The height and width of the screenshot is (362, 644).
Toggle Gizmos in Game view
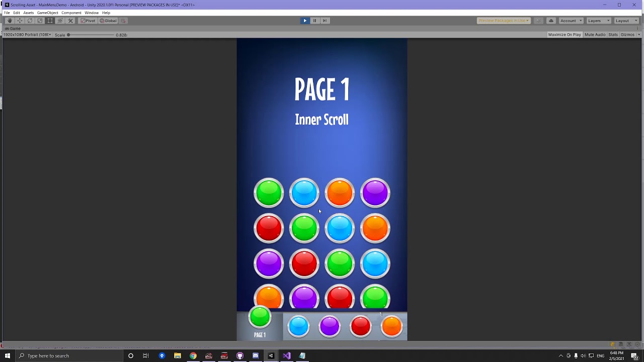tap(627, 35)
